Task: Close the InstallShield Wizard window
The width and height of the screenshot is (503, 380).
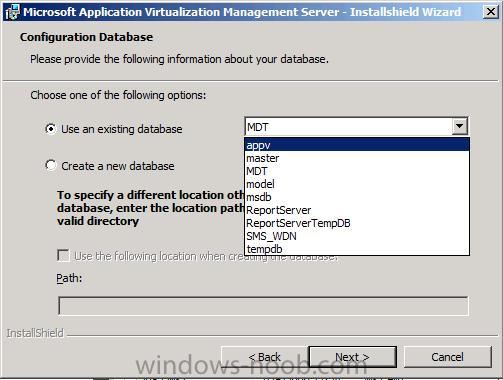Action: coord(491,12)
